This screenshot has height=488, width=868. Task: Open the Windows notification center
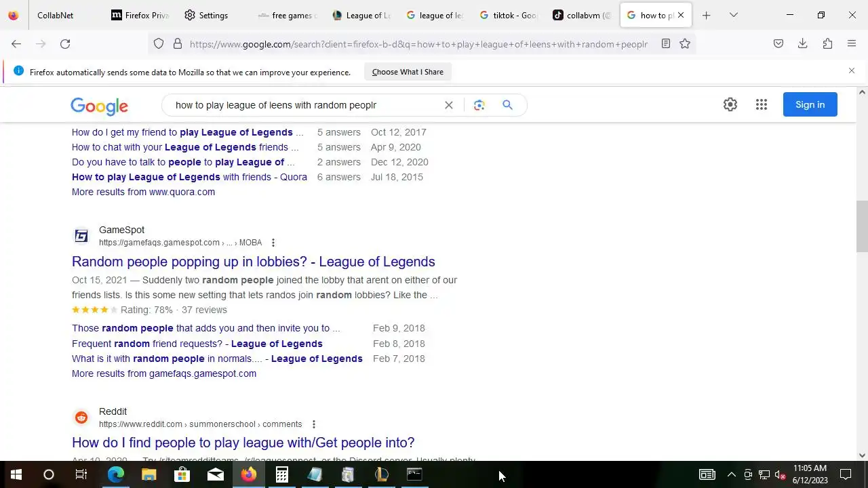pos(846,474)
